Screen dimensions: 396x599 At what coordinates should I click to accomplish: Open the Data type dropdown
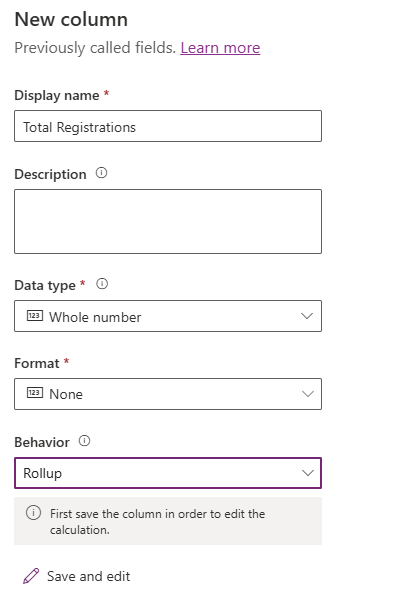(168, 316)
